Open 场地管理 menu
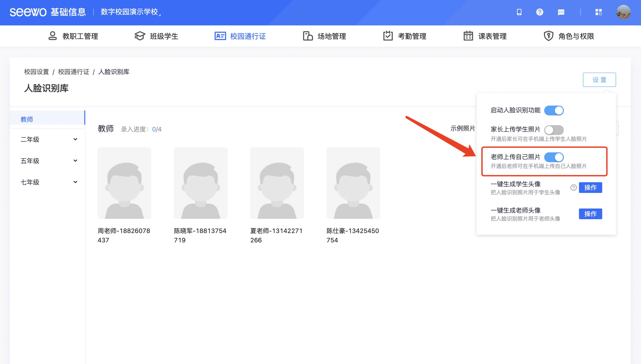The width and height of the screenshot is (641, 364). [x=324, y=36]
